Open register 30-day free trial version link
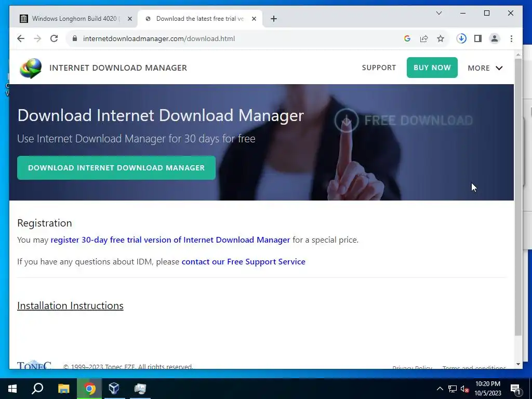 [x=170, y=240]
